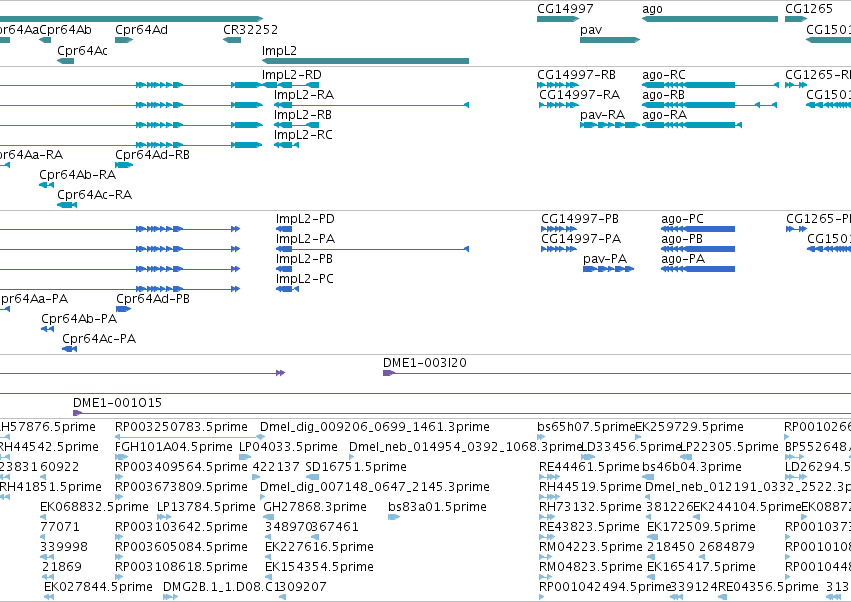
Task: Click the Cpr64Ac-RA transcript label
Action: point(94,194)
